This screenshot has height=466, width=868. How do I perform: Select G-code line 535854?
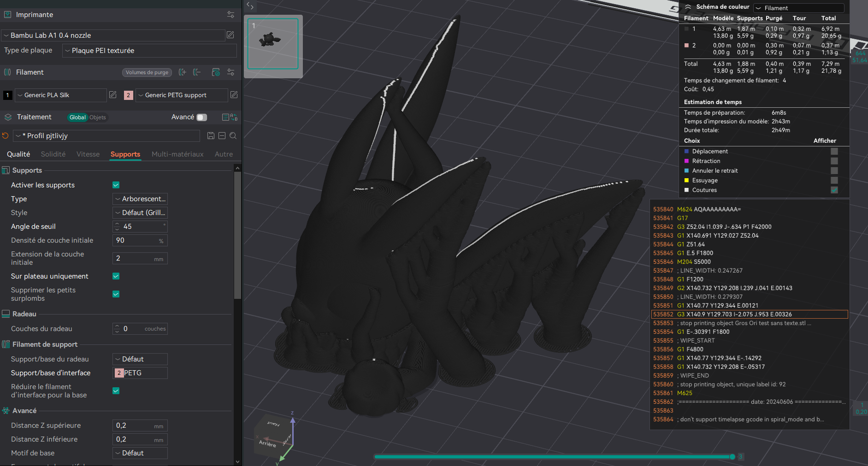coord(749,332)
